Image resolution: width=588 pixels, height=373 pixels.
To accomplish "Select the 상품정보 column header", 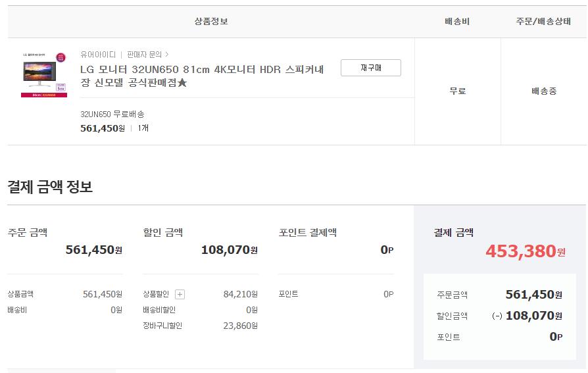I will pos(211,22).
